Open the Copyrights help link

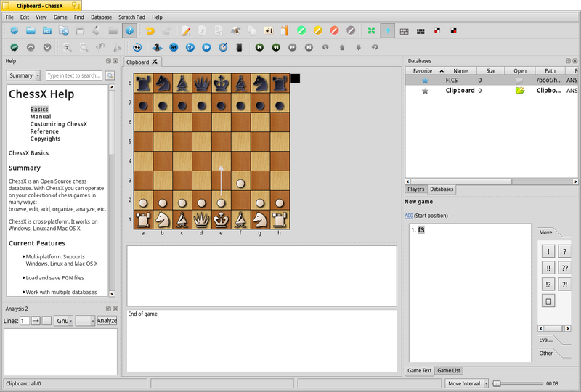click(x=45, y=139)
